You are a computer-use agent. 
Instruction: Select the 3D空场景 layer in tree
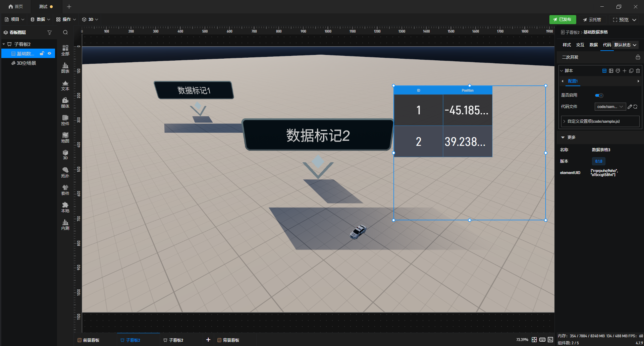26,63
